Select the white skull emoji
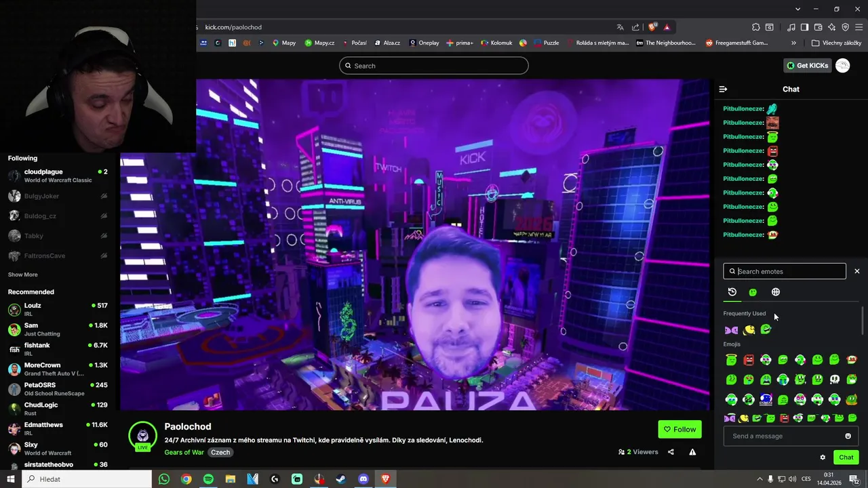868x488 pixels. coord(835,380)
